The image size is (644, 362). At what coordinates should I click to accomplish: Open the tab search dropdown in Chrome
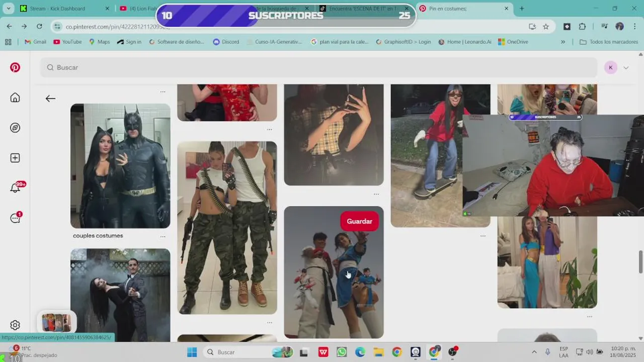point(8,9)
